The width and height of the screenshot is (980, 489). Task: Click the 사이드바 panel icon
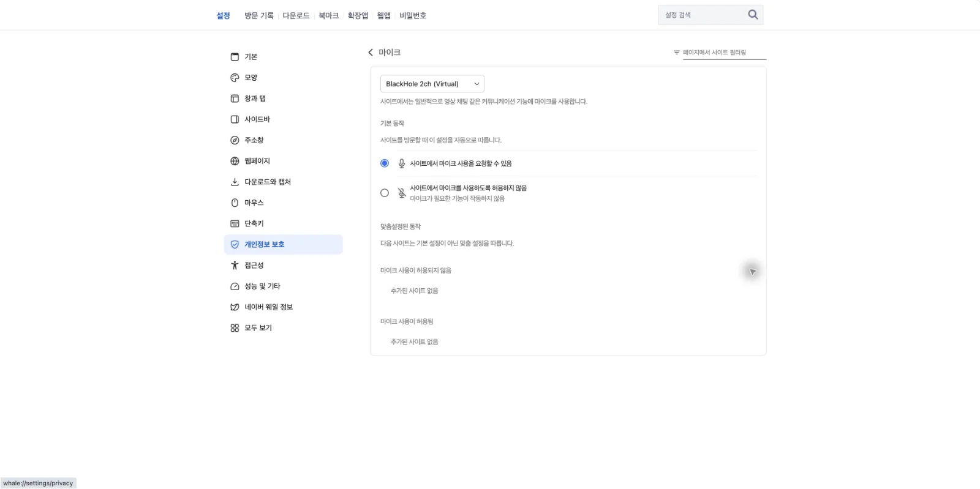pyautogui.click(x=235, y=119)
